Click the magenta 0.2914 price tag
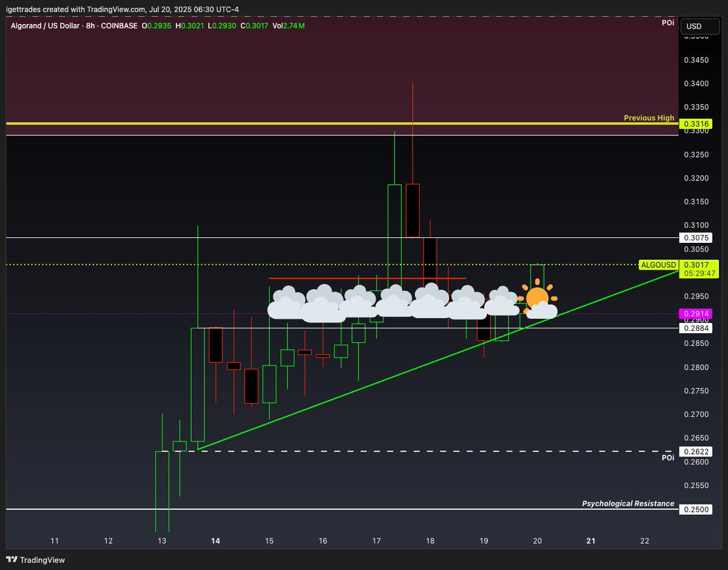 pos(695,314)
